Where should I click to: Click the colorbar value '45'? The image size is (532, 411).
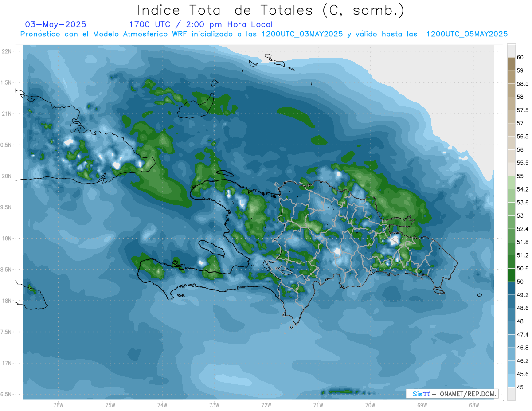[x=520, y=388]
